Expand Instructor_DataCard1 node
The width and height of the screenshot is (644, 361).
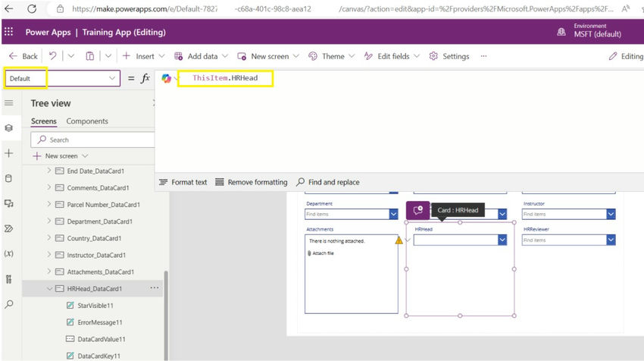click(x=49, y=255)
